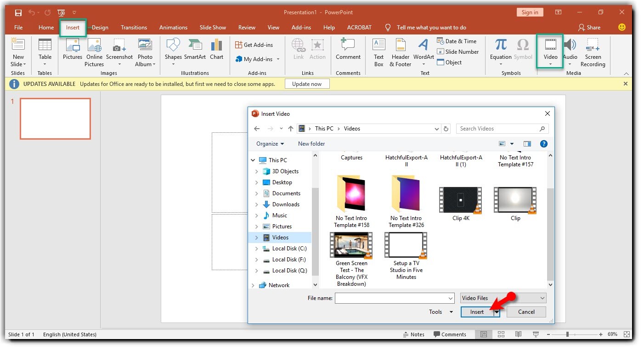Switch to the Slide Show tab

[x=213, y=27]
